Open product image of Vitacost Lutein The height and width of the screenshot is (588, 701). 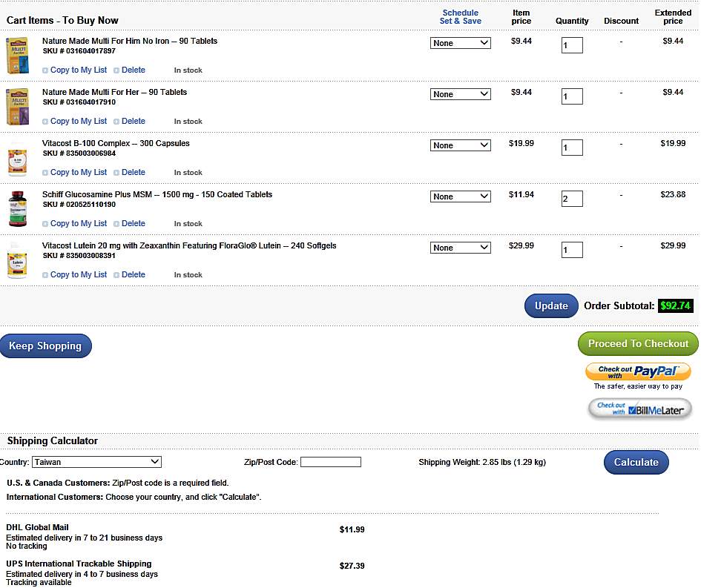coord(18,260)
